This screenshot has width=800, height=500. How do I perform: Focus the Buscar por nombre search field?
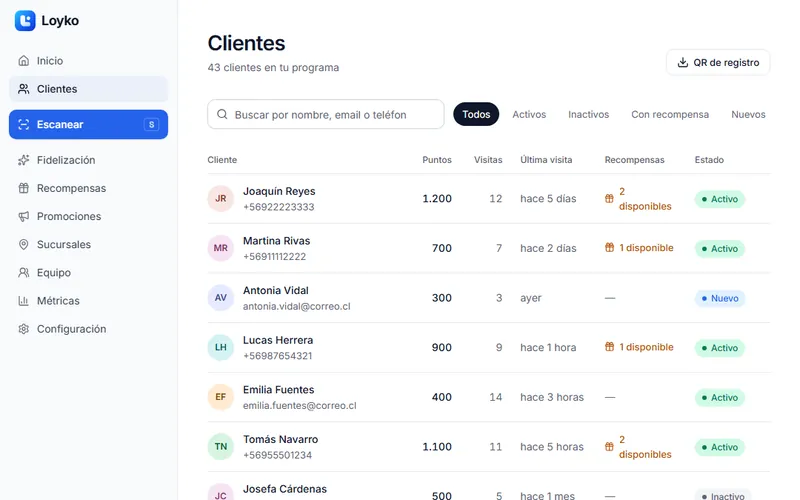326,114
